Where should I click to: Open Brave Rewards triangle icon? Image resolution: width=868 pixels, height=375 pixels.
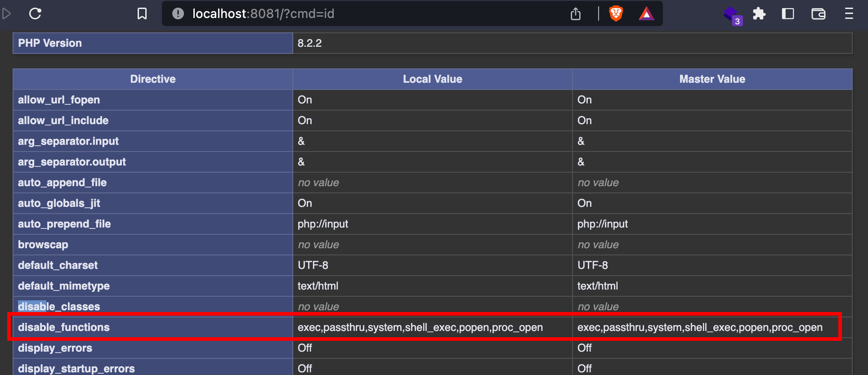pos(646,13)
